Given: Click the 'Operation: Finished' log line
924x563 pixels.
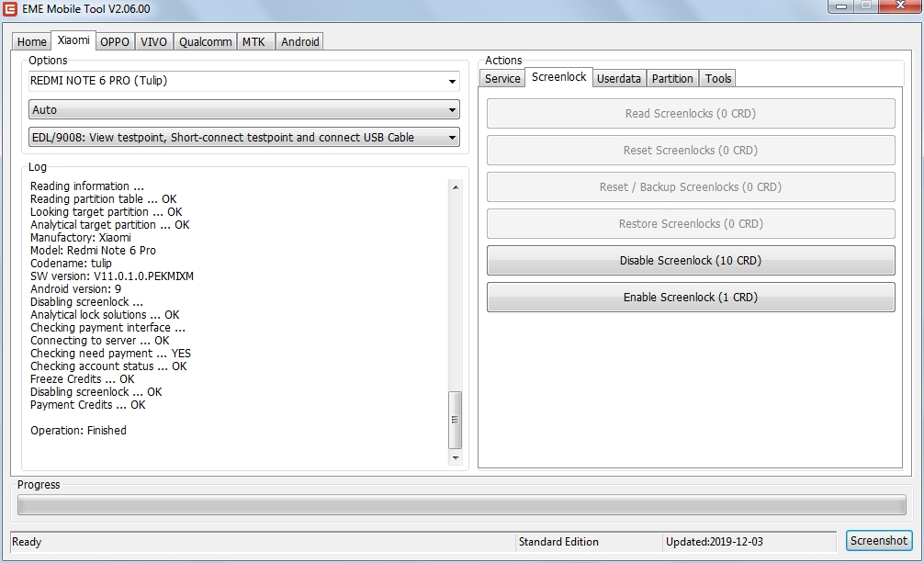Looking at the screenshot, I should coord(78,431).
